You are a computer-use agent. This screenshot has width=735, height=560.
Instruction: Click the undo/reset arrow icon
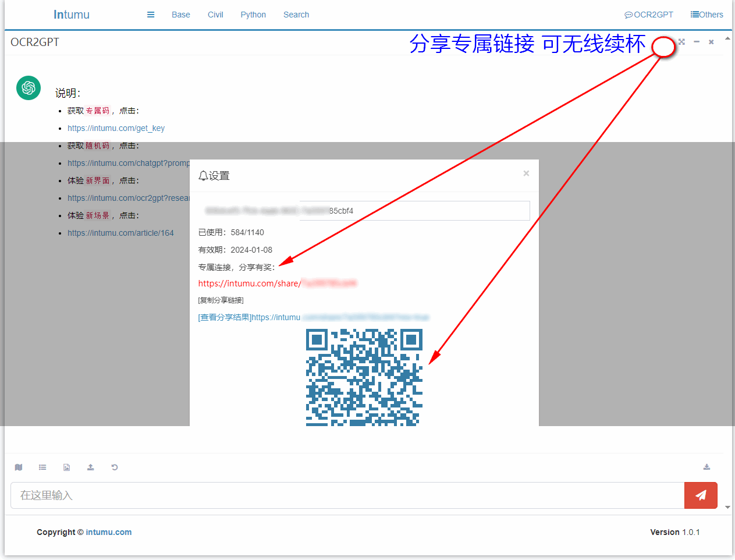pyautogui.click(x=115, y=467)
